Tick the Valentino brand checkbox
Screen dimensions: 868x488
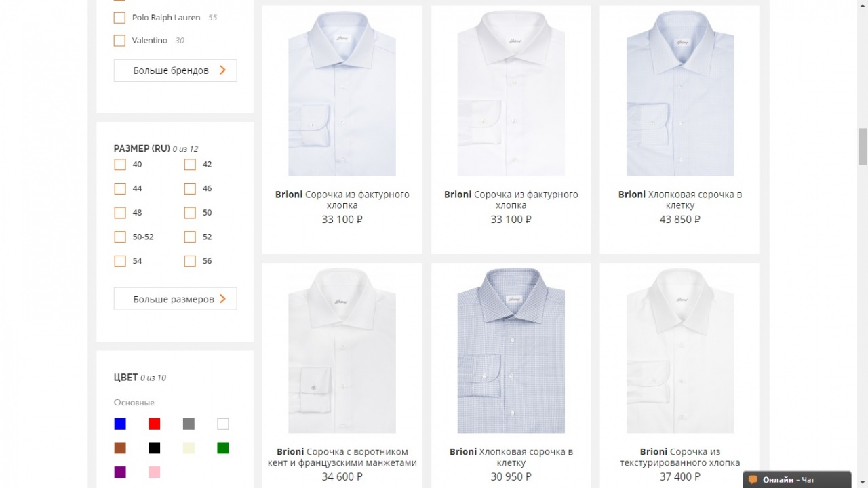[120, 41]
